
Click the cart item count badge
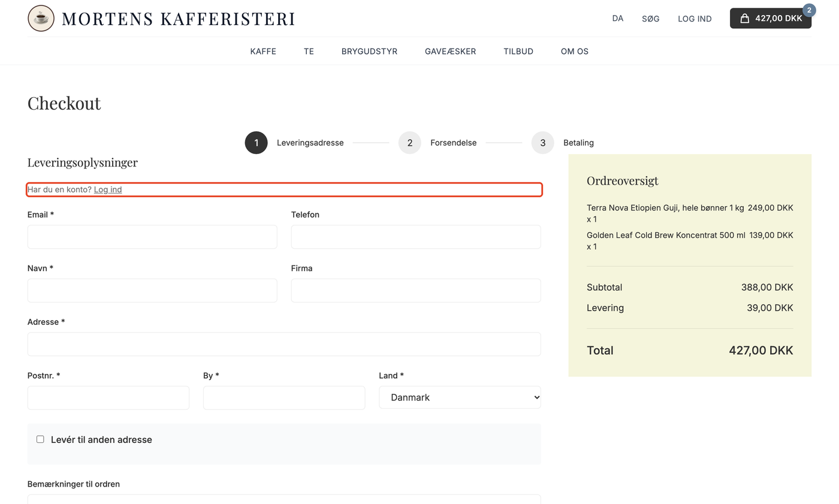tap(809, 10)
